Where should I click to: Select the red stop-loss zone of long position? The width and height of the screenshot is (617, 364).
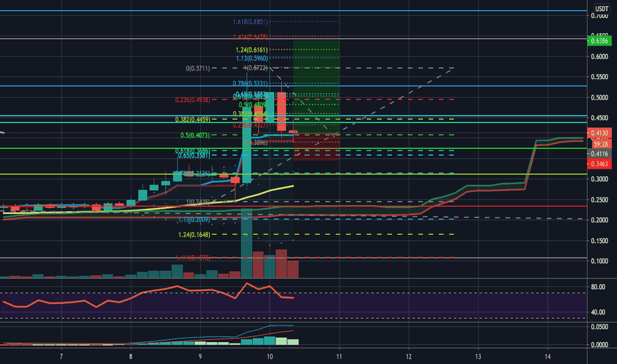pos(316,147)
